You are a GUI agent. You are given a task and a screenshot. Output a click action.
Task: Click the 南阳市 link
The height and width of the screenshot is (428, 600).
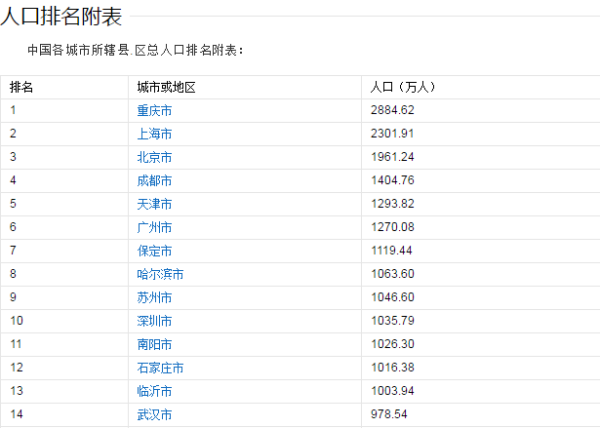tap(154, 344)
